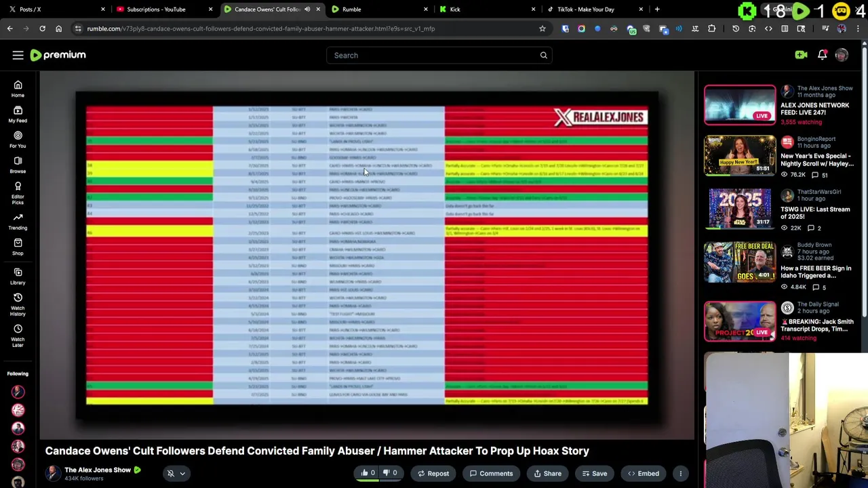Open My Feed in sidebar
This screenshot has height=488, width=868.
(18, 114)
